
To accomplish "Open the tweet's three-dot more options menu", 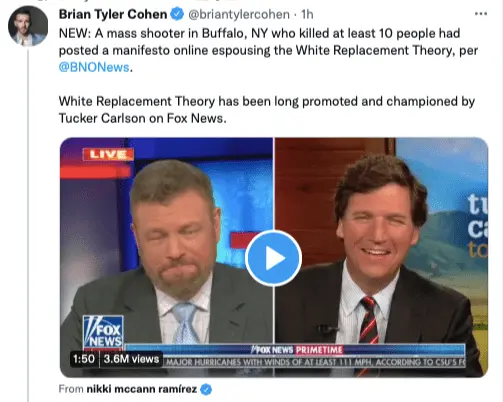I will 481,14.
